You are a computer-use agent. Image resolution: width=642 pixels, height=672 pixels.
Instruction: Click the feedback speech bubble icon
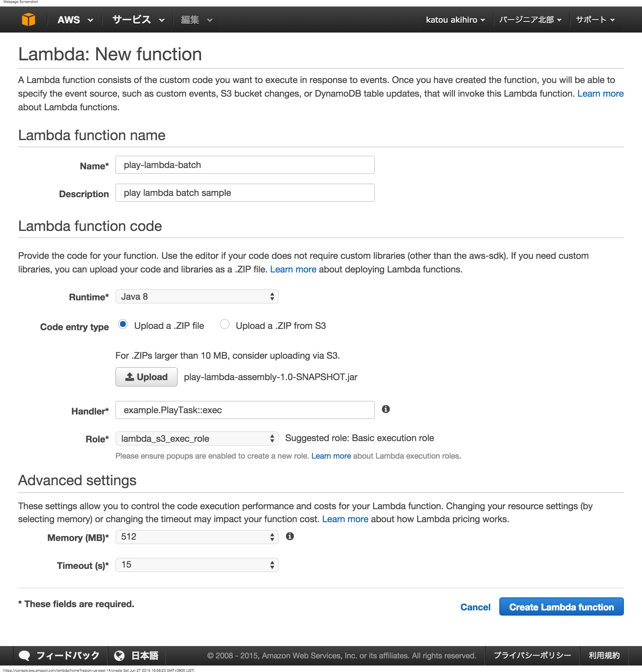[24, 655]
